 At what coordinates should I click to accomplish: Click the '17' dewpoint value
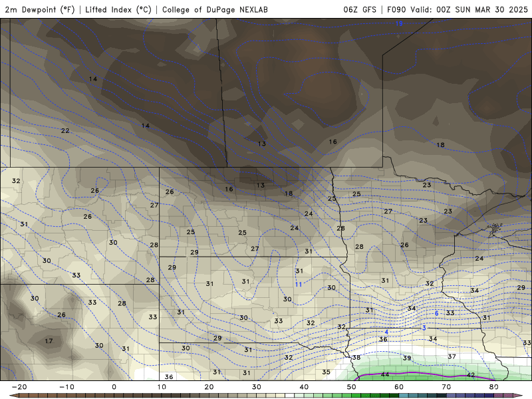[x=49, y=340]
